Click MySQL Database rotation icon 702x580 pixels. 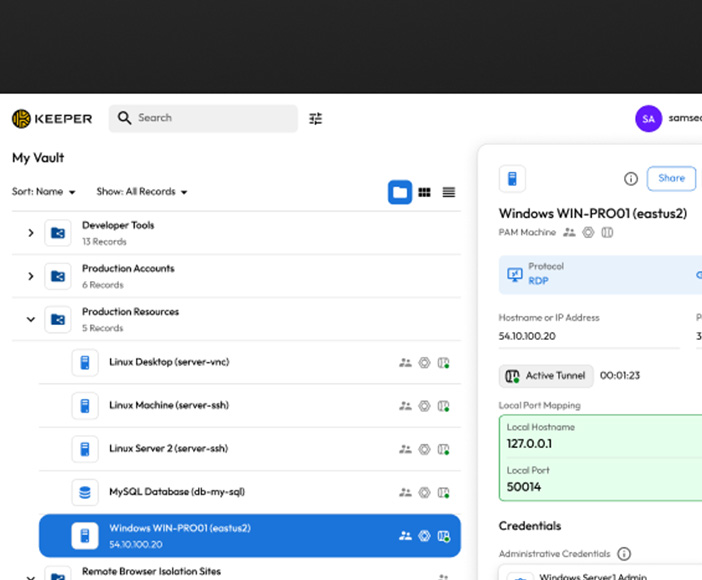click(x=424, y=493)
